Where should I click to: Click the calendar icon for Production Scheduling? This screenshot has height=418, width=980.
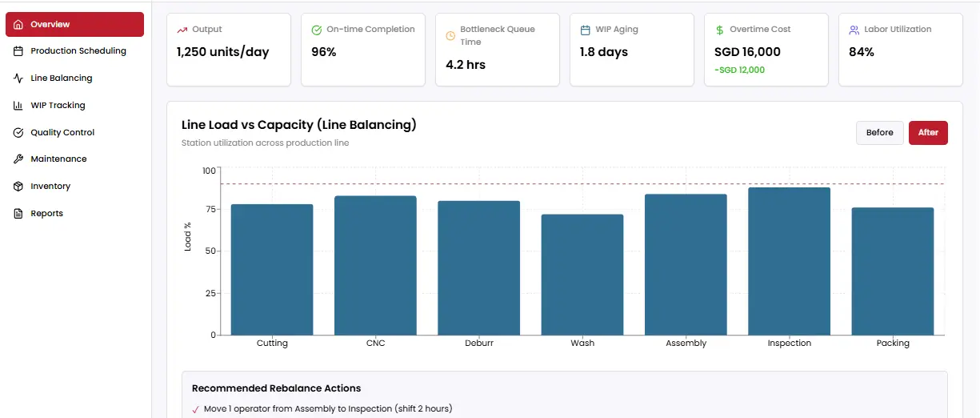[x=18, y=51]
